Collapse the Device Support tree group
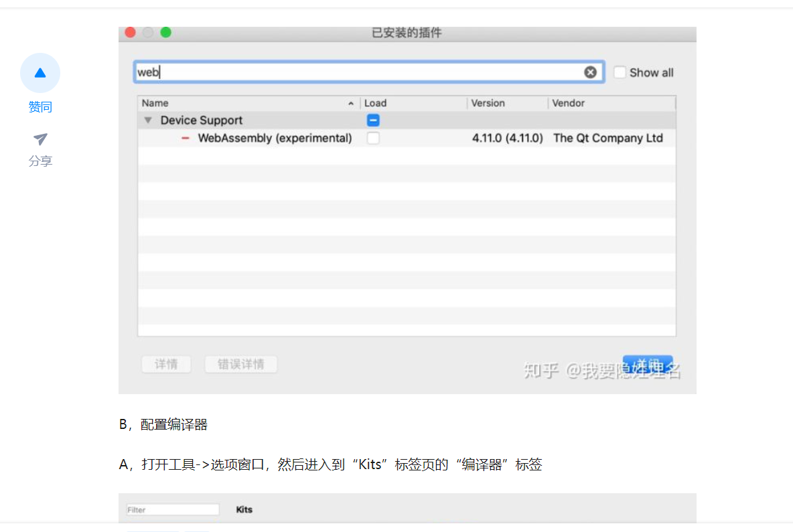The width and height of the screenshot is (793, 532). point(147,120)
